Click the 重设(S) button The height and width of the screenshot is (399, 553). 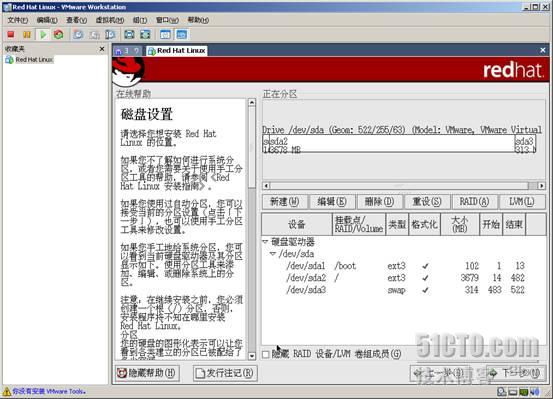click(x=427, y=202)
